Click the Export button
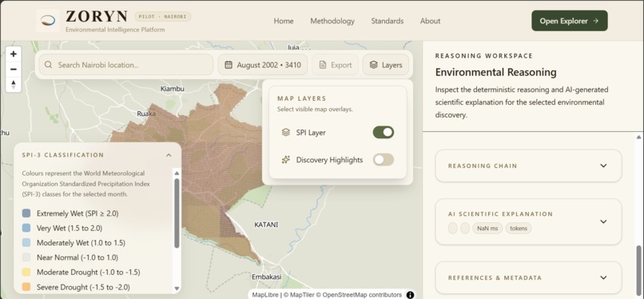The height and width of the screenshot is (299, 644). pos(335,65)
